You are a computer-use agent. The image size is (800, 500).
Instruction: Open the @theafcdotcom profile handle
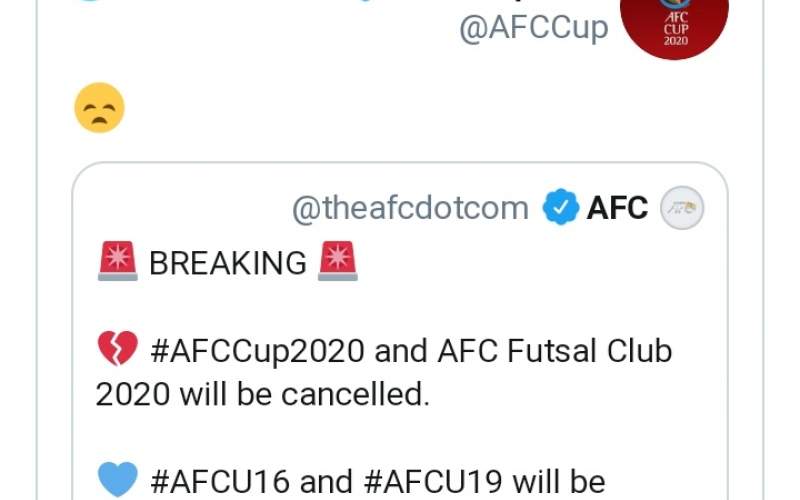(x=410, y=208)
